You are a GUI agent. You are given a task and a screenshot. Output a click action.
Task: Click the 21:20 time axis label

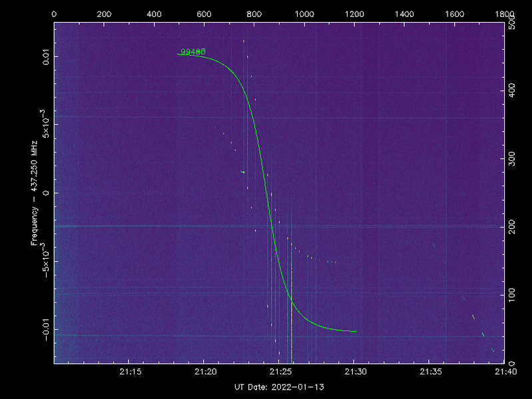[x=206, y=372]
